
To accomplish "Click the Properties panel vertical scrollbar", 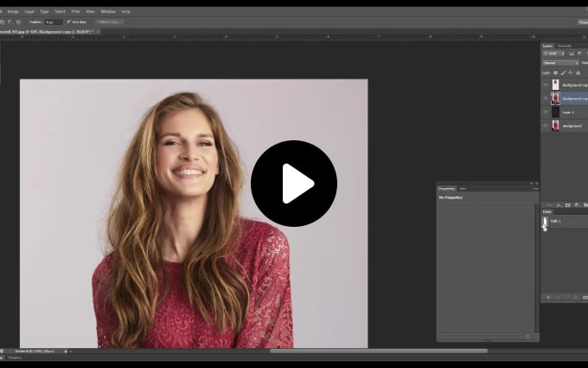I will coord(537,268).
